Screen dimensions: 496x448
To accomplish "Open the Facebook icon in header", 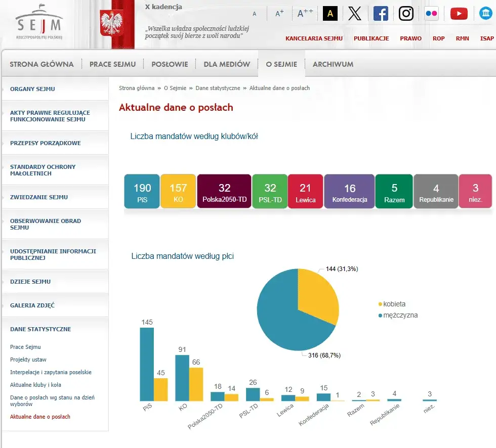I will pyautogui.click(x=381, y=14).
